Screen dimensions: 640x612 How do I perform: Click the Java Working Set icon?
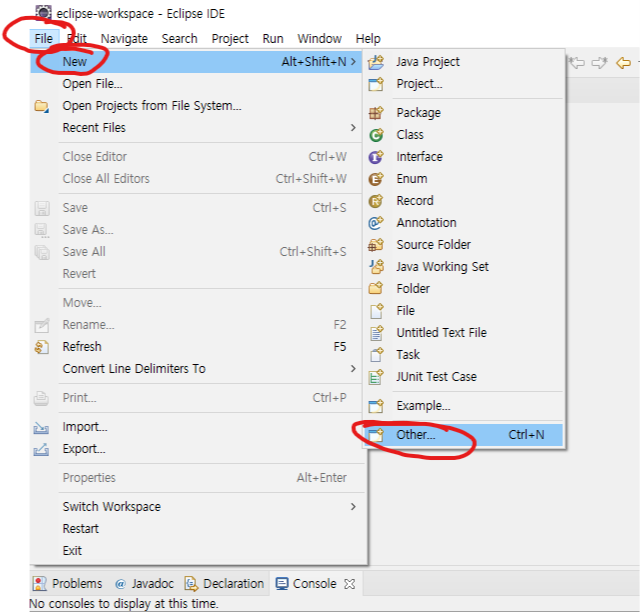[376, 267]
